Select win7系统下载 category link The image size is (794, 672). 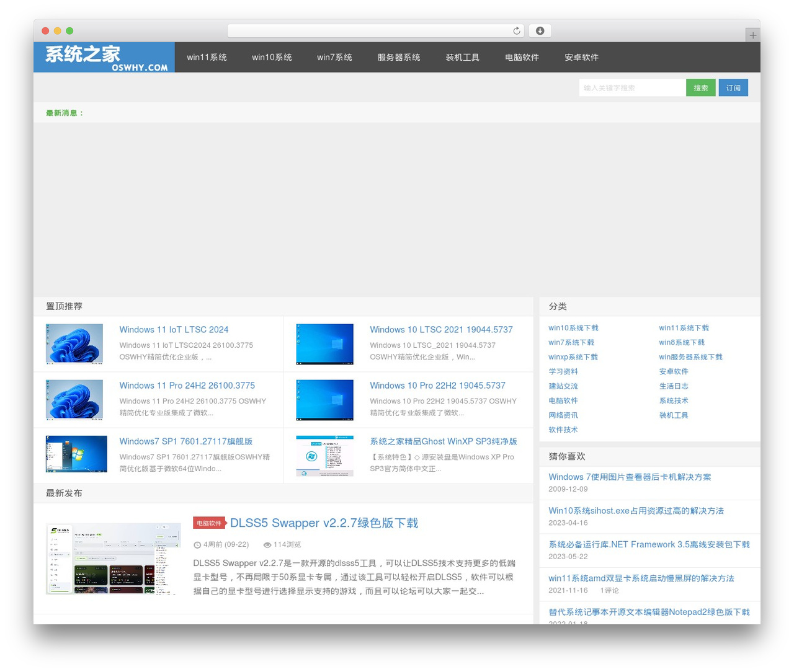click(571, 342)
